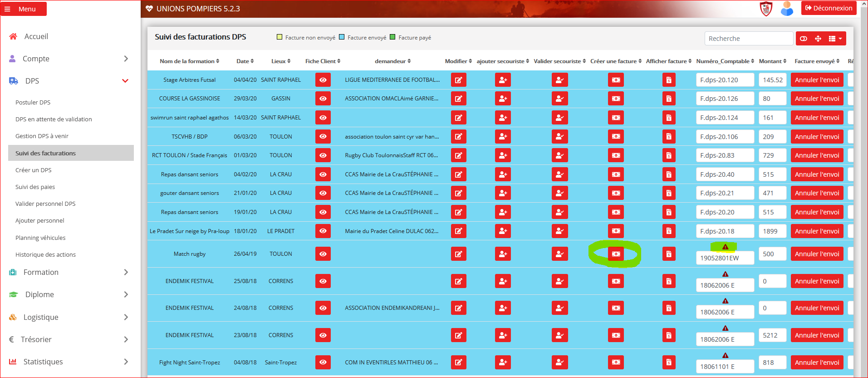
Task: Expand the Compte menu
Action: coord(71,59)
